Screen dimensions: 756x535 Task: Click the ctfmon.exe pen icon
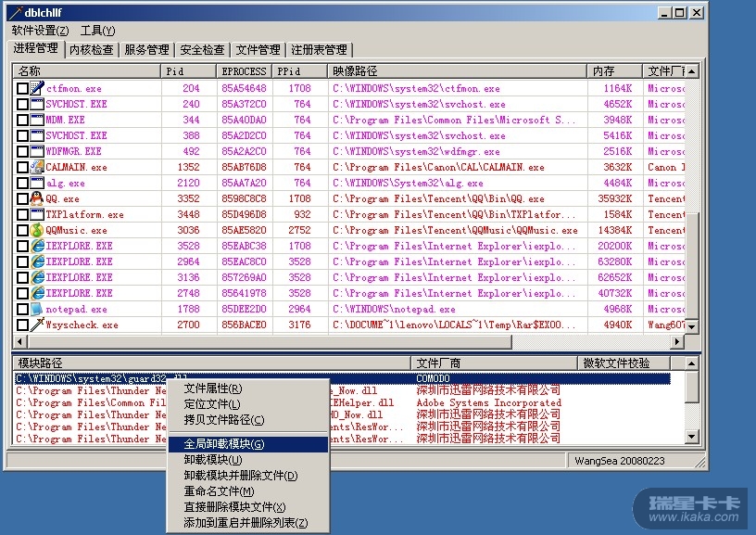[37, 88]
